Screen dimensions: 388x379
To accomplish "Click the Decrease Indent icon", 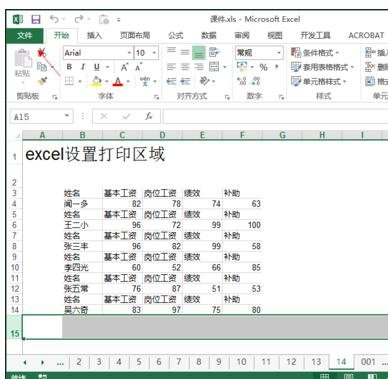I will pos(171,81).
